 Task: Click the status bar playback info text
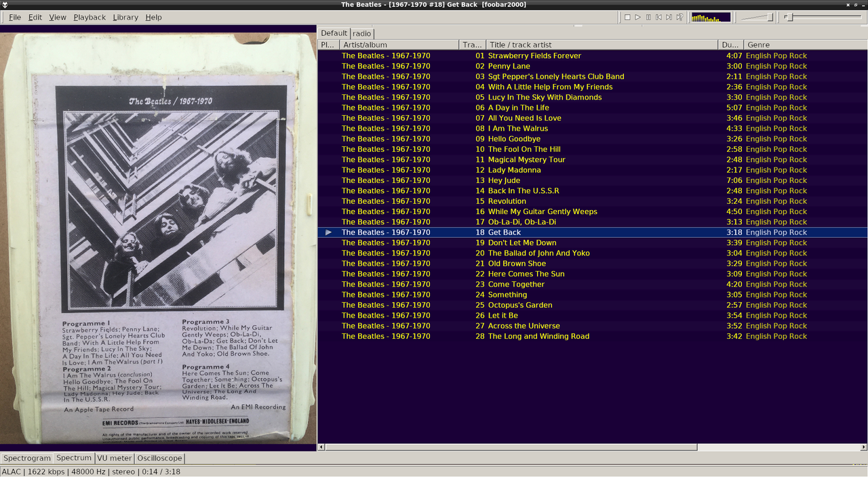click(92, 472)
